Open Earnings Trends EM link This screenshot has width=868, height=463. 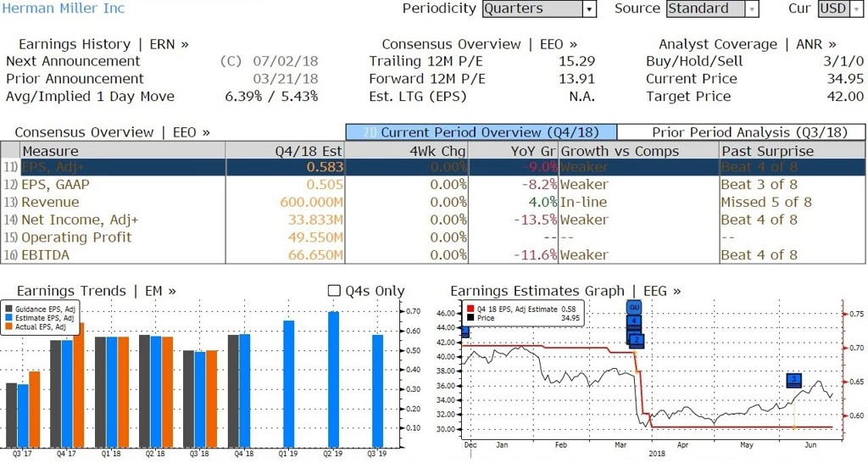coord(97,292)
